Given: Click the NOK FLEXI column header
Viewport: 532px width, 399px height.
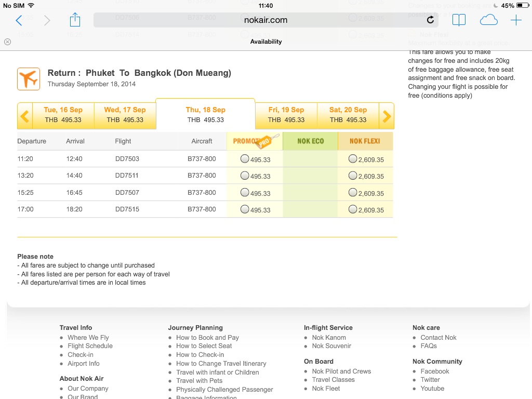Looking at the screenshot, I should click(x=365, y=141).
